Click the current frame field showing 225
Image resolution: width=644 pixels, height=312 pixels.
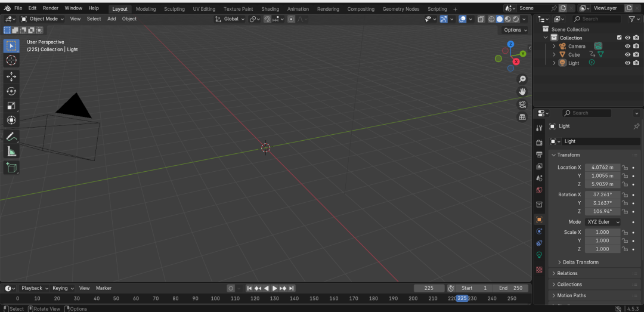tap(429, 288)
